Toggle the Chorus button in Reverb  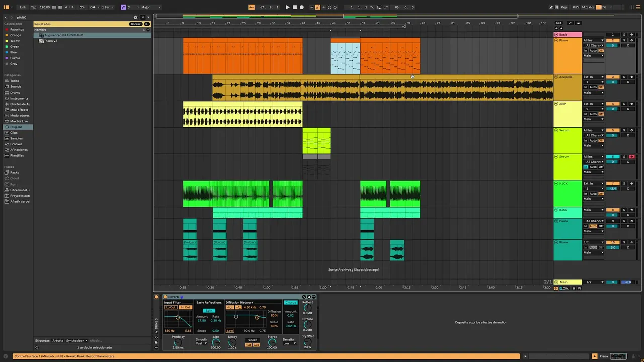tap(291, 303)
